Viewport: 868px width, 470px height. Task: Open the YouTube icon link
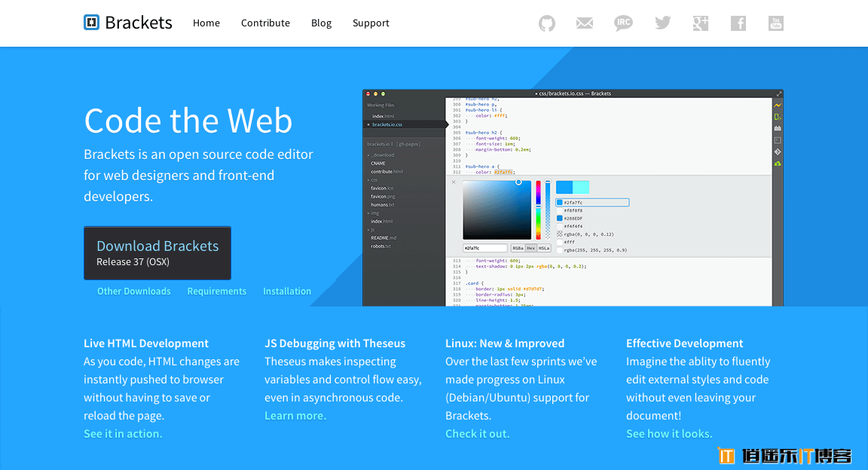[x=776, y=23]
